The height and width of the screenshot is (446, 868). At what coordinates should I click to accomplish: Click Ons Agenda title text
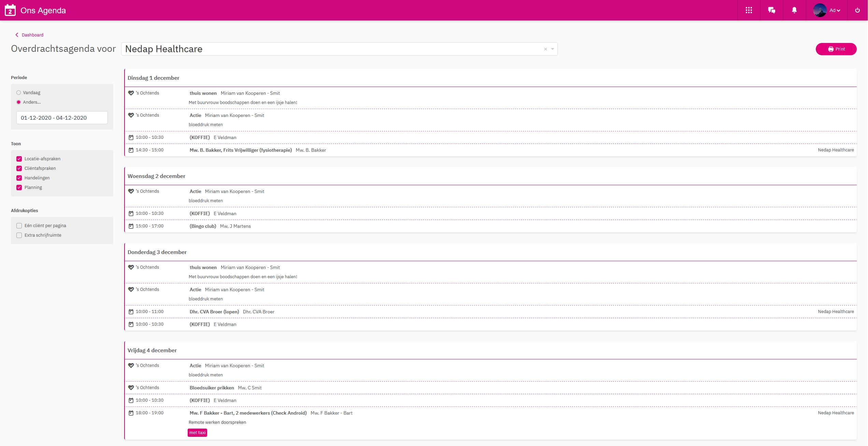[43, 11]
